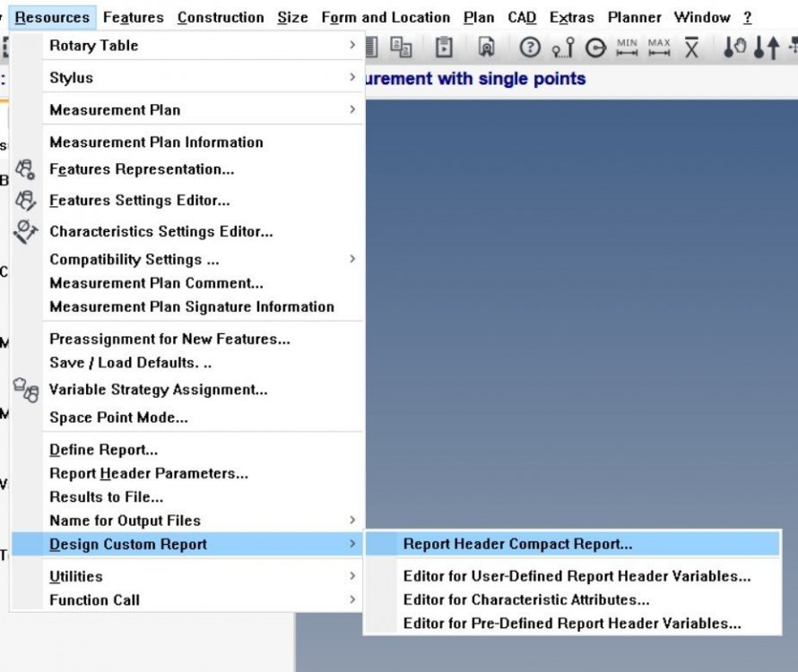Click the Characteristics Settings Editor icon

pyautogui.click(x=25, y=229)
